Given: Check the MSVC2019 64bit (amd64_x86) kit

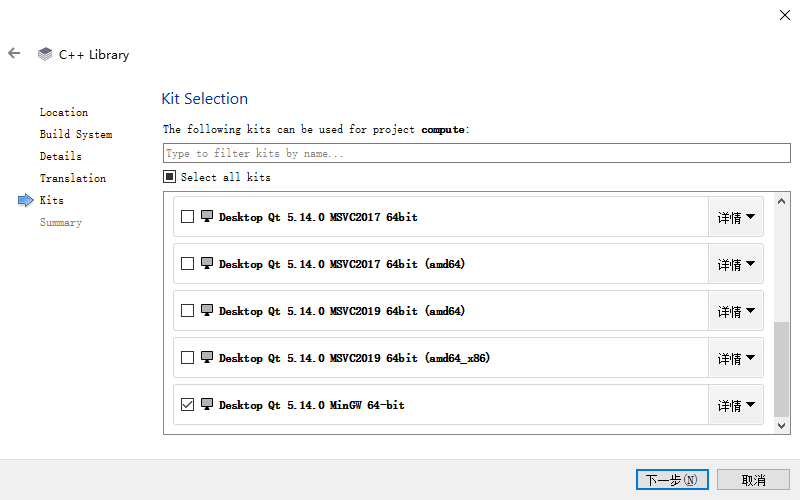Looking at the screenshot, I should 187,358.
